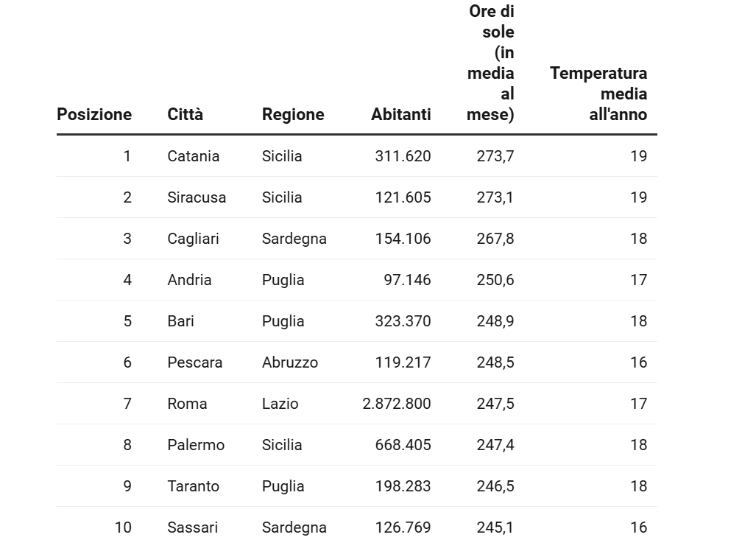Image resolution: width=756 pixels, height=540 pixels.
Task: Click the Città column header
Action: (186, 114)
